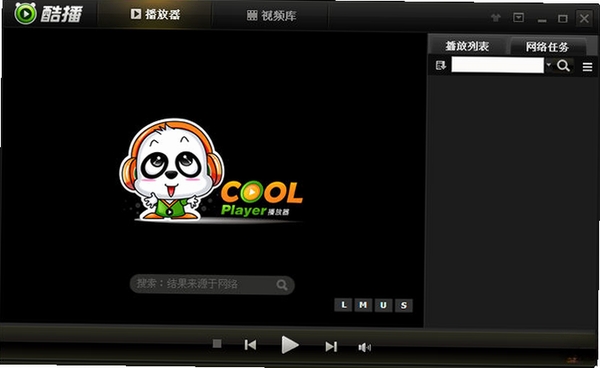
Task: Click the center web search input field
Action: 212,285
